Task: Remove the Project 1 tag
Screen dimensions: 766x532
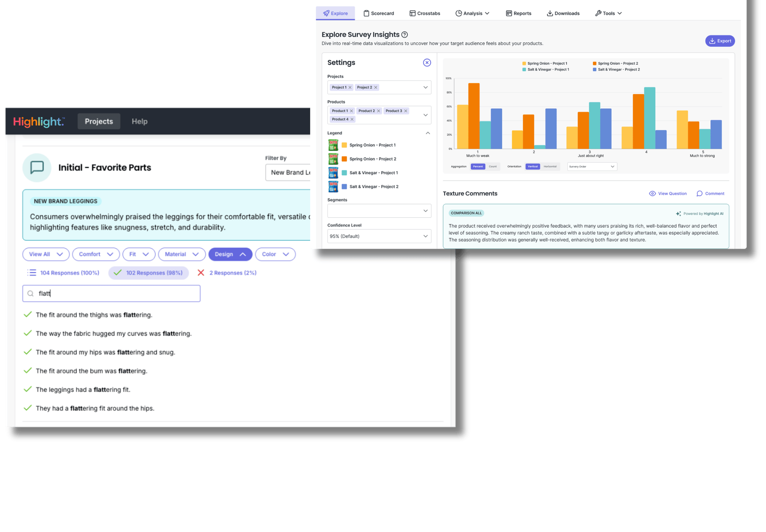Action: pyautogui.click(x=350, y=88)
